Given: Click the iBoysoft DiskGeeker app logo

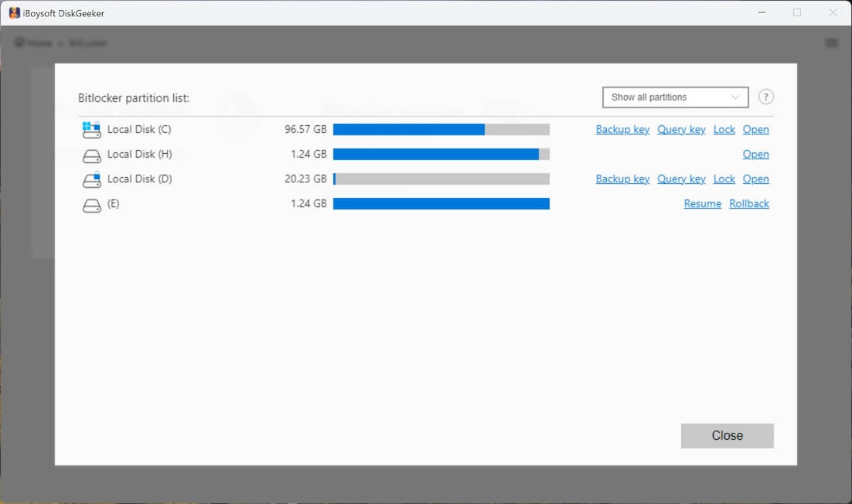Looking at the screenshot, I should point(14,12).
